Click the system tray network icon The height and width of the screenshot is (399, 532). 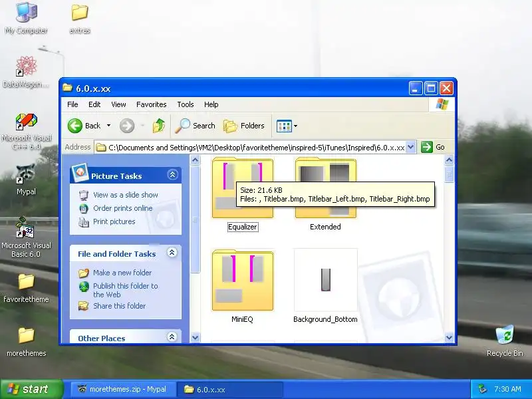pos(482,389)
